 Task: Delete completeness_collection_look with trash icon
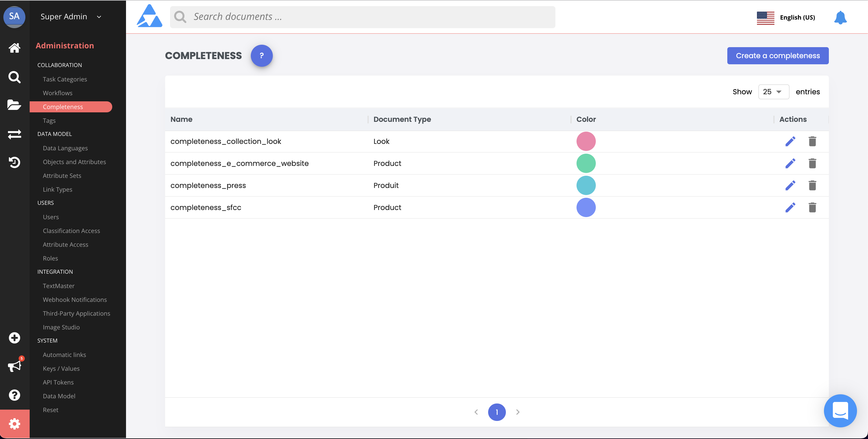click(812, 141)
